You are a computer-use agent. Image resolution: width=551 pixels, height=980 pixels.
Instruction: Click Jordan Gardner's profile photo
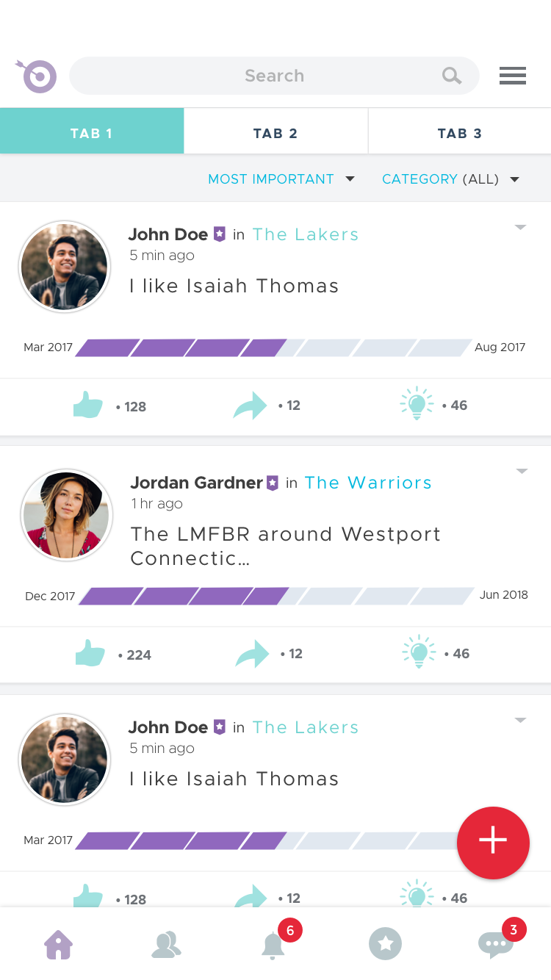coord(66,515)
